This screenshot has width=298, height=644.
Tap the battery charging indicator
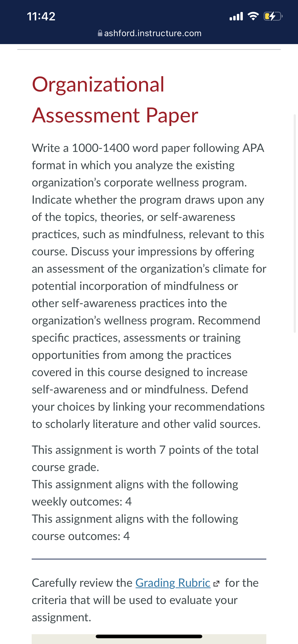pos(273,16)
